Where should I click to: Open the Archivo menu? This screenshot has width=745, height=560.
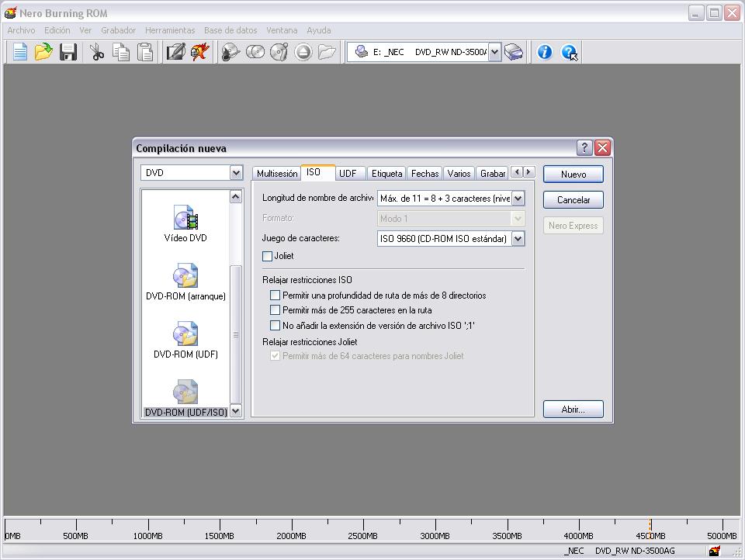(x=22, y=30)
